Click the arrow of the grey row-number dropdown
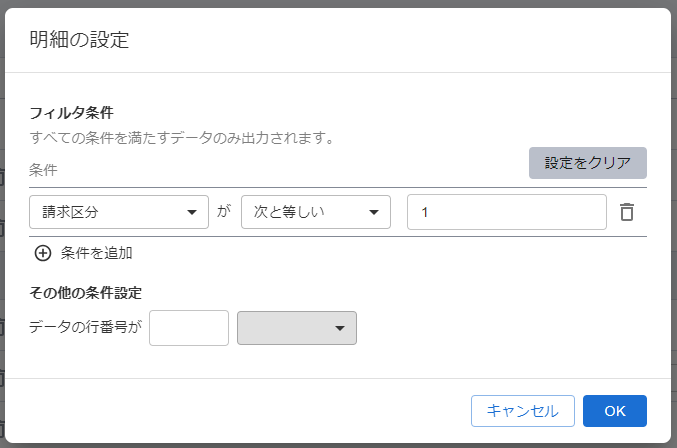Screen dimensions: 677x448 tap(340, 328)
